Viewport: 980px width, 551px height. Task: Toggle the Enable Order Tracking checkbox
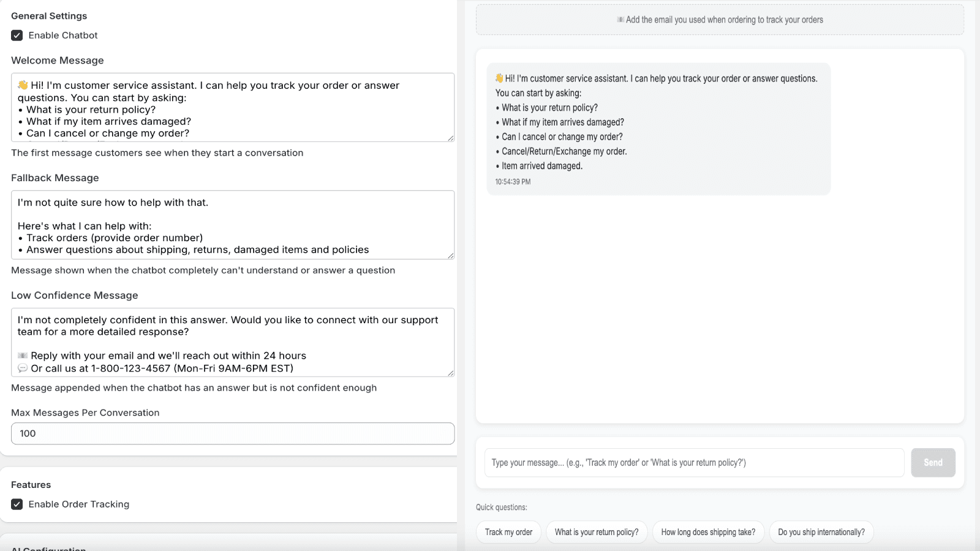point(17,504)
